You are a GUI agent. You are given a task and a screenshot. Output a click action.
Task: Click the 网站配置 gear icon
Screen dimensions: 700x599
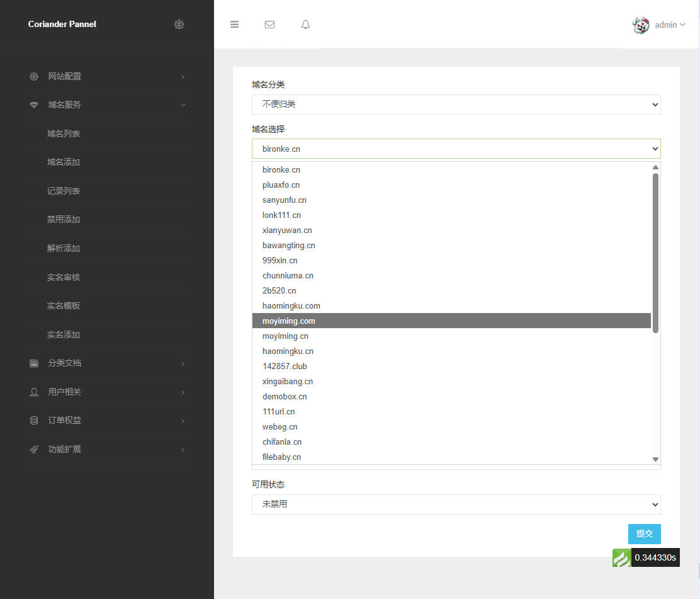point(34,76)
